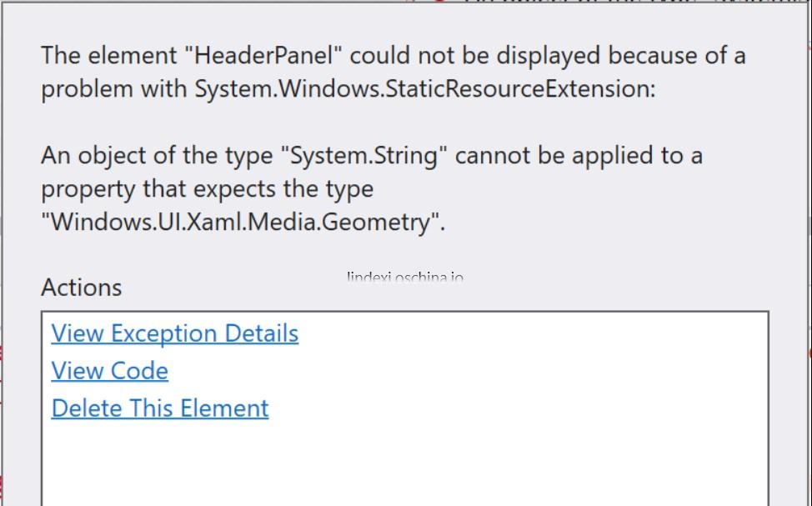Click the "Windows.UI.Xaml.Media.Geometry" type text
The image size is (812, 506).
click(x=243, y=222)
